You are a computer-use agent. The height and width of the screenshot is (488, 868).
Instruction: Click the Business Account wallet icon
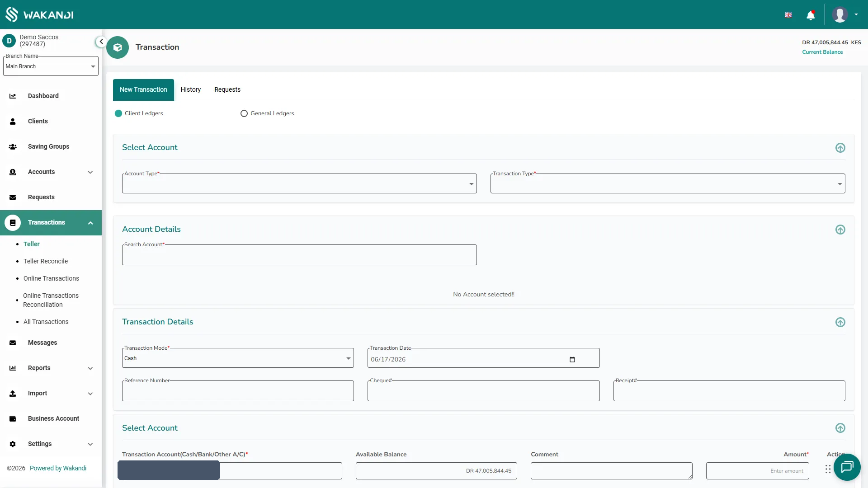pos(13,418)
